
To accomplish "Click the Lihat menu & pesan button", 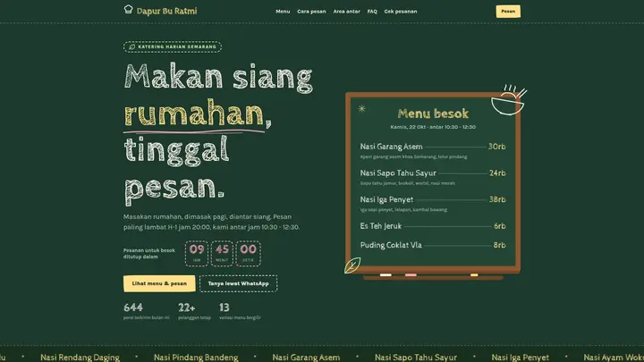I will [x=159, y=283].
